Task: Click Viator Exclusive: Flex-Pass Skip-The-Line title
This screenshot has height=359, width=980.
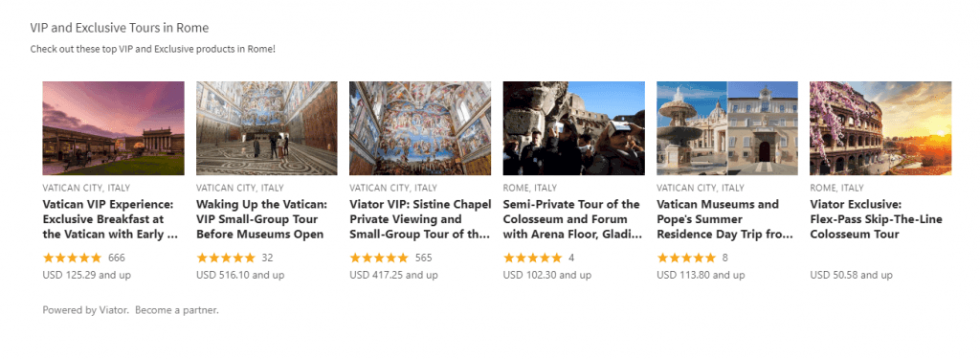Action: click(877, 219)
